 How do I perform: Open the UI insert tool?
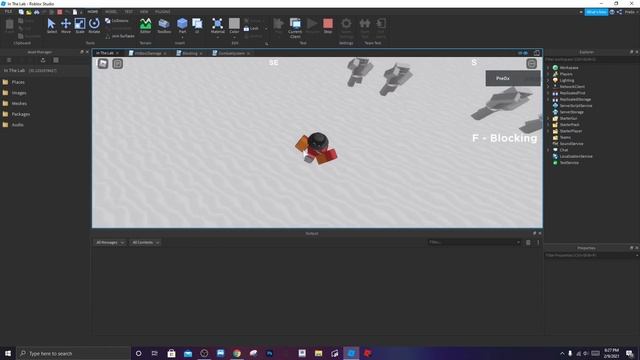pos(197,25)
